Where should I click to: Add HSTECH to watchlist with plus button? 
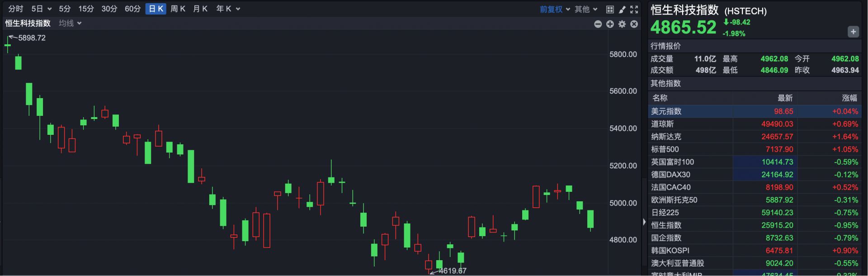pos(853,32)
